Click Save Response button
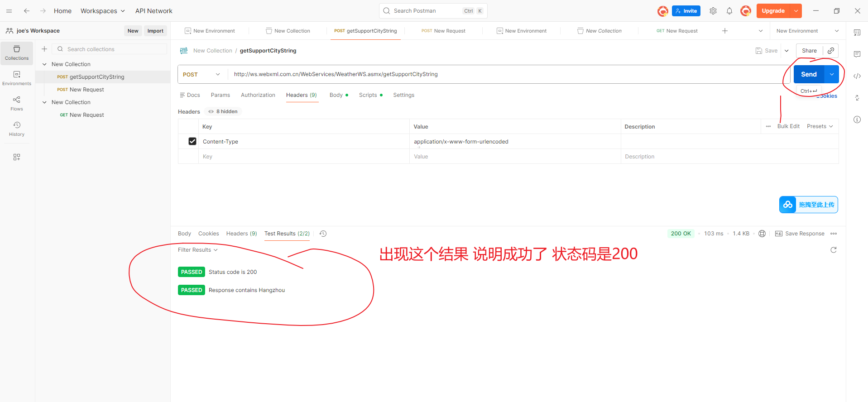Image resolution: width=868 pixels, height=402 pixels. pyautogui.click(x=800, y=234)
